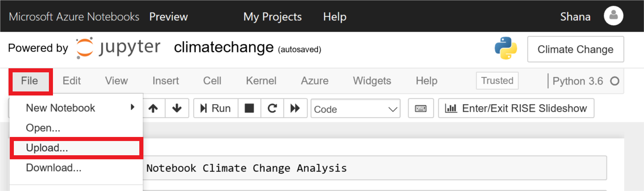This screenshot has height=191, width=644.
Task: Restart the kernel with the circular arrow icon
Action: [x=272, y=109]
